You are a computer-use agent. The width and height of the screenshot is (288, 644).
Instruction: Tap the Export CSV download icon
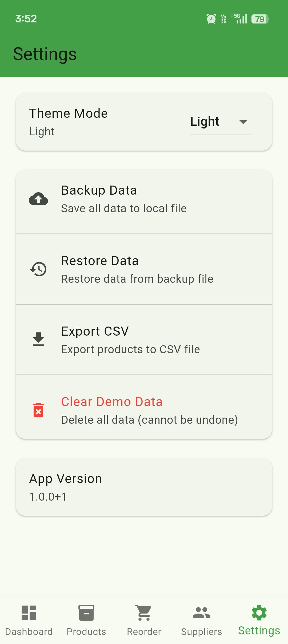point(38,339)
